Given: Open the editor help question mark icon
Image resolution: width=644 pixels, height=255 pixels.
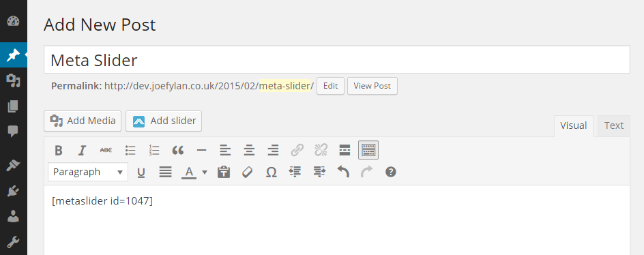Looking at the screenshot, I should pyautogui.click(x=391, y=172).
